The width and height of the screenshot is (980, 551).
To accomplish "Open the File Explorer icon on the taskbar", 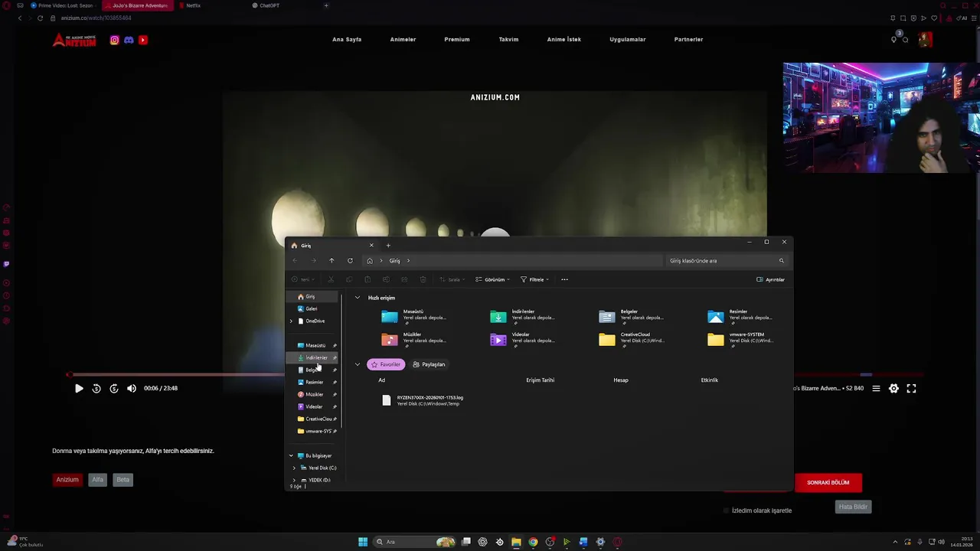I will [x=516, y=542].
